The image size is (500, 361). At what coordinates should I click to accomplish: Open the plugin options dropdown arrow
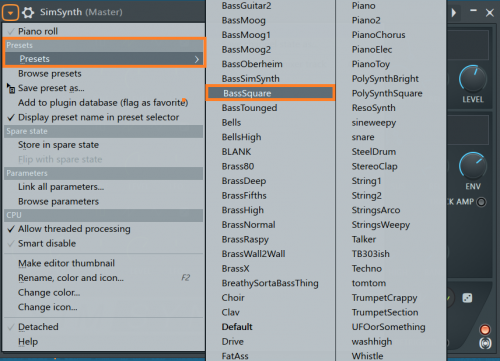[x=10, y=13]
